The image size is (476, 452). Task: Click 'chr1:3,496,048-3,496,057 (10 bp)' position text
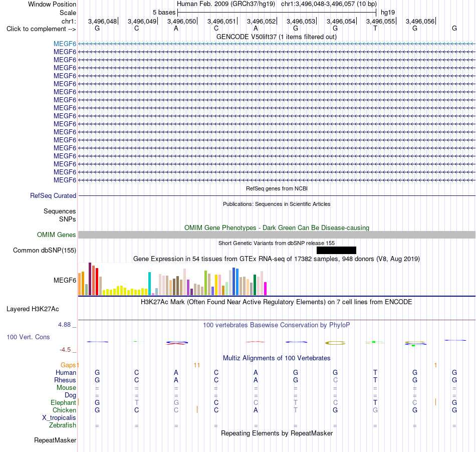tap(329, 4)
